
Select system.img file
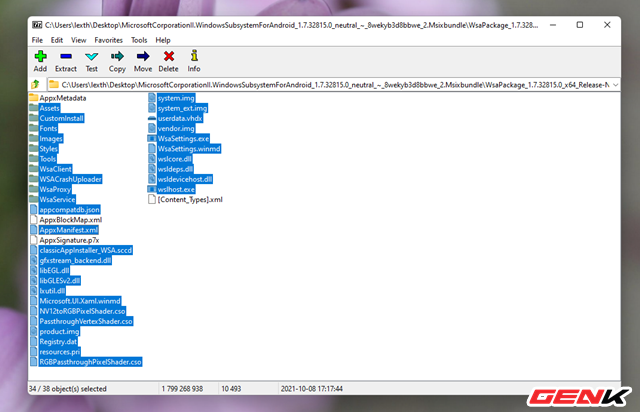(171, 98)
